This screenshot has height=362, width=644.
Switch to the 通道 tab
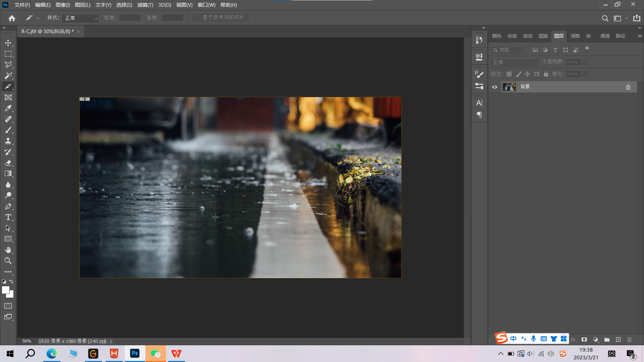(x=605, y=36)
